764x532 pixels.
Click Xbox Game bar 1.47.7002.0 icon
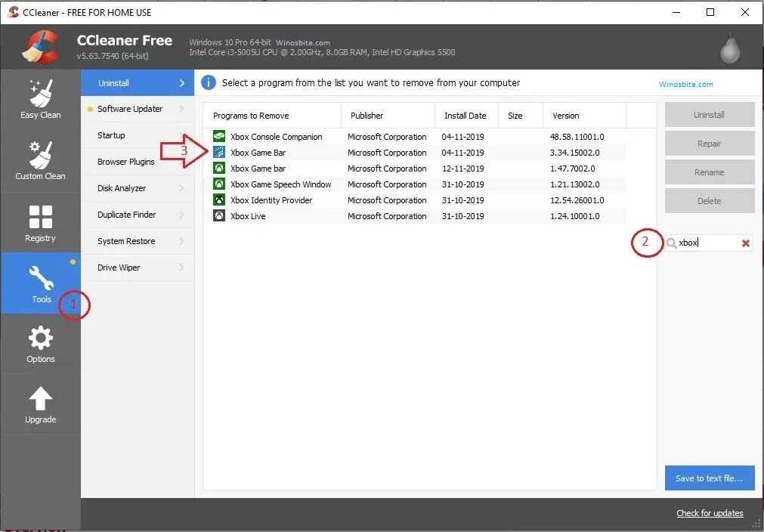[x=219, y=169]
